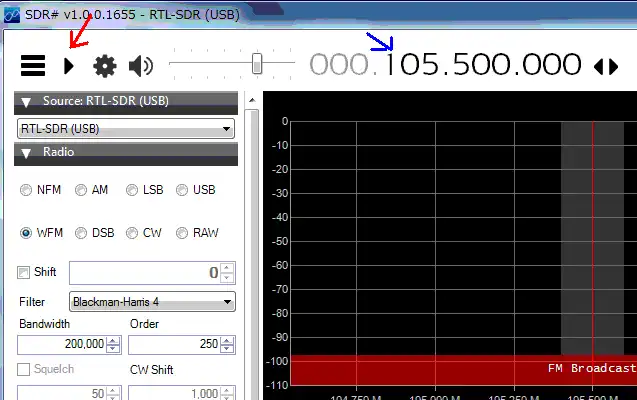Click the Order 250 field
Viewport: 637px width, 400px height.
[174, 345]
